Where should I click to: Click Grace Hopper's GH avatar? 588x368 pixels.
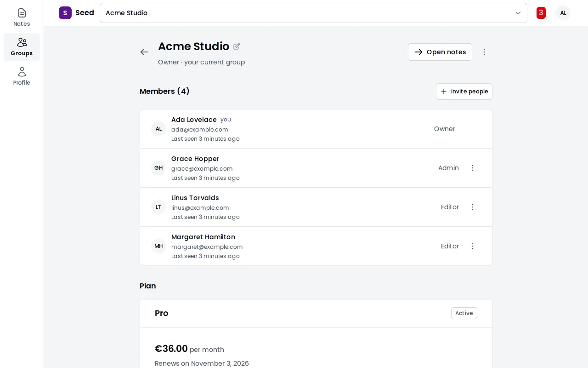(x=158, y=168)
